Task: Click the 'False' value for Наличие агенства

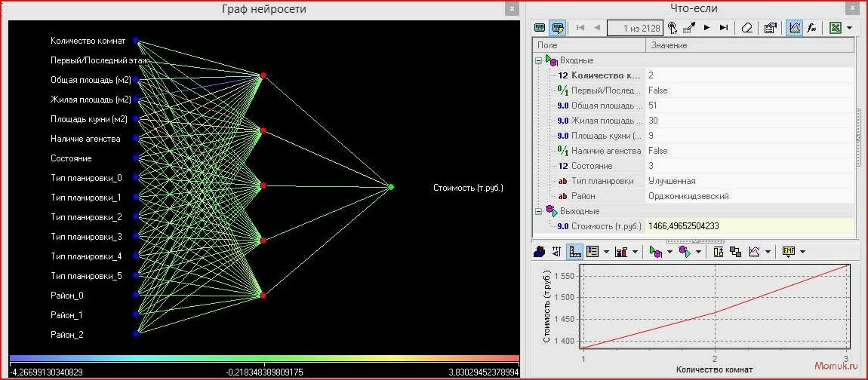Action: 657,151
